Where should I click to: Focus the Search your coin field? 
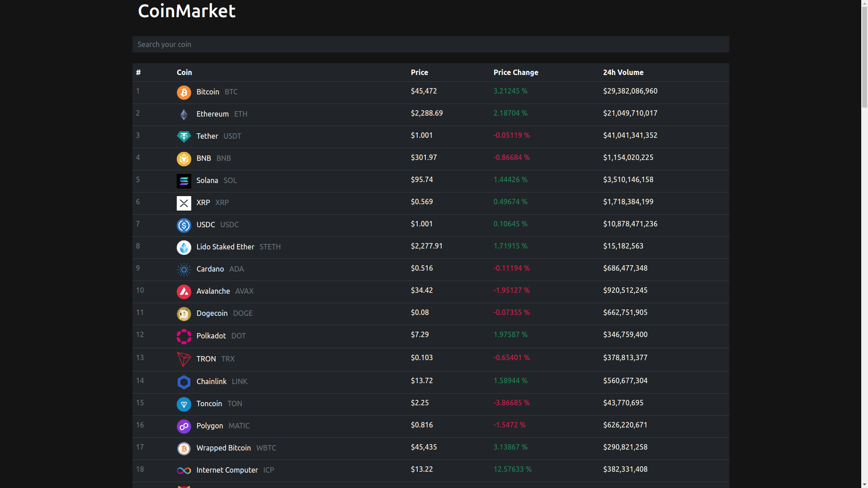pos(430,44)
